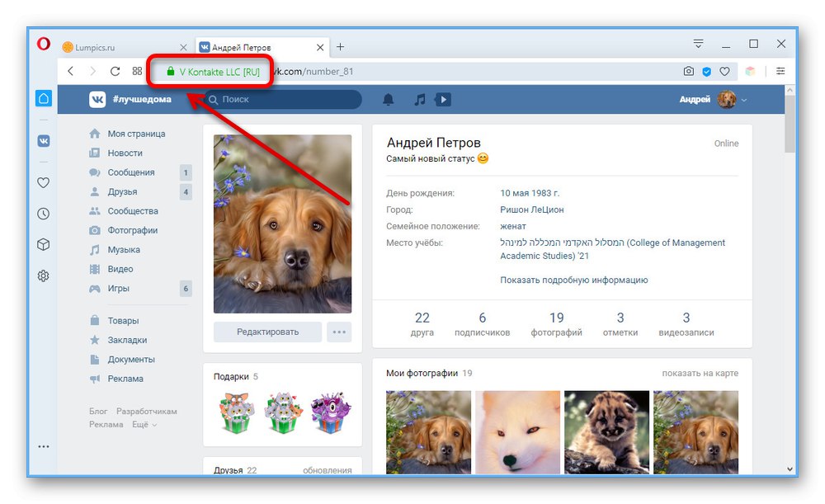Open settings gear icon in Opera sidebar
The height and width of the screenshot is (504, 825).
tap(44, 276)
